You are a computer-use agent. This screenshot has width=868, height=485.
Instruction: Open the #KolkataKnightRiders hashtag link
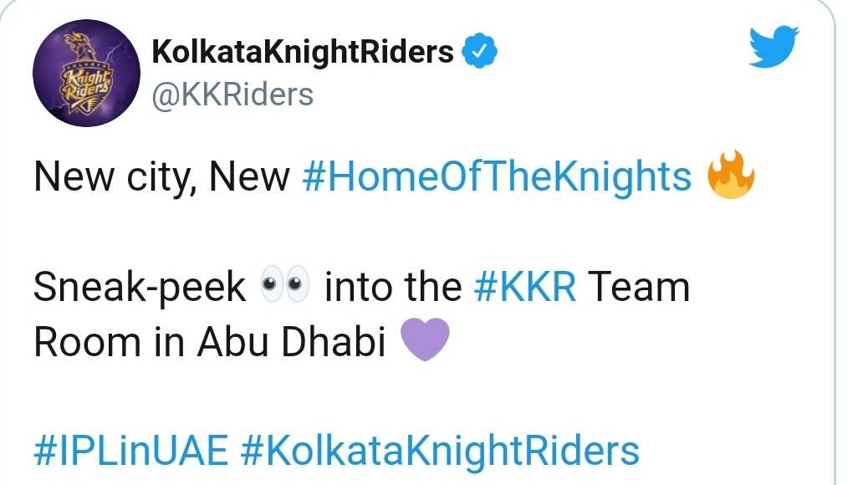[440, 452]
